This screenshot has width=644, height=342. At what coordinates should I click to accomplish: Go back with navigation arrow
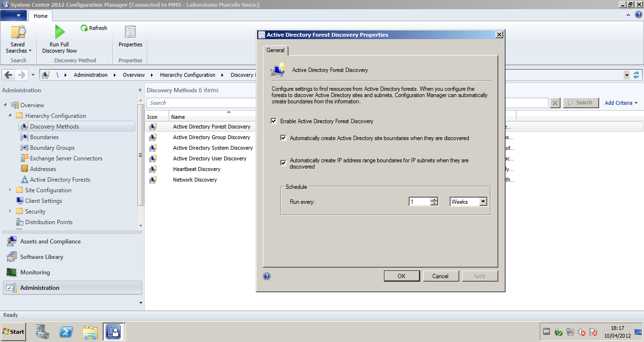(8, 75)
